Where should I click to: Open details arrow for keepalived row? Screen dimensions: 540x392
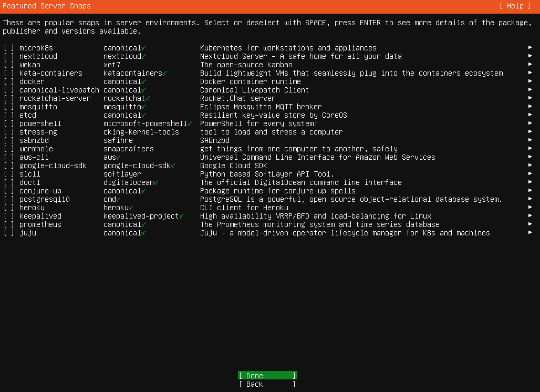coord(530,215)
